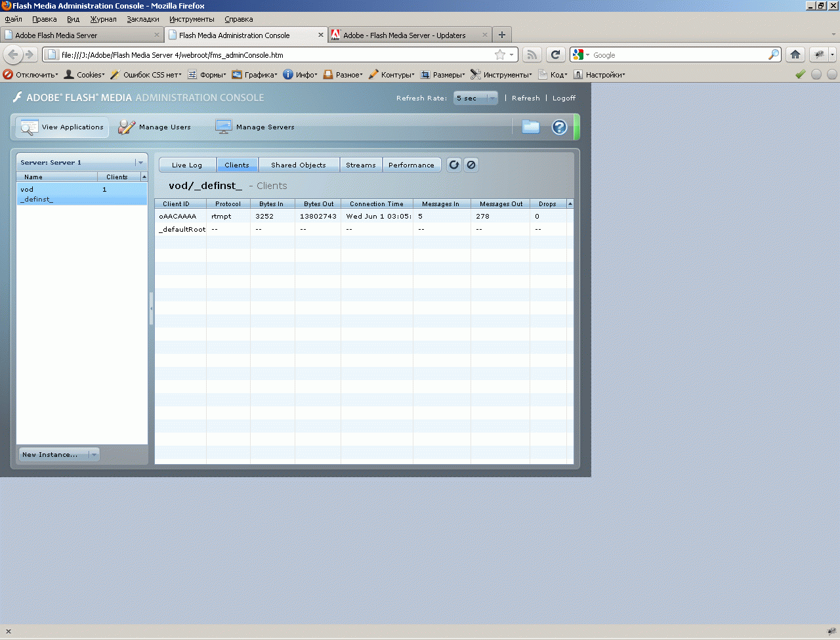This screenshot has width=840, height=640.
Task: Close the Flash Media Administration Console tab
Action: point(321,35)
